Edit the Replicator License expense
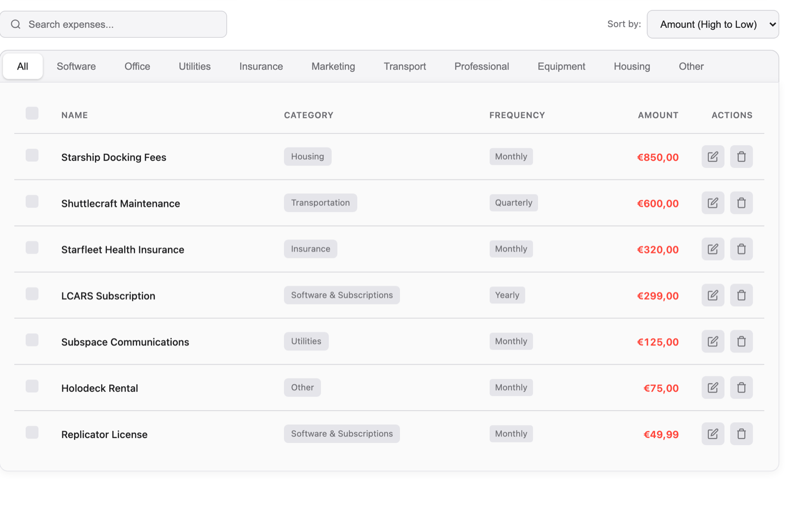Viewport: 785px width, 532px height. click(x=712, y=434)
